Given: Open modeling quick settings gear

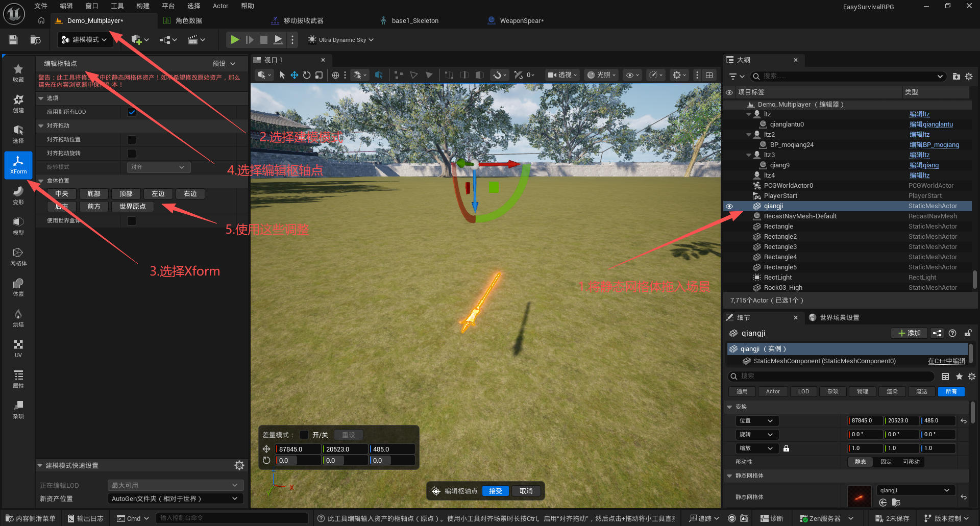Looking at the screenshot, I should pos(239,465).
